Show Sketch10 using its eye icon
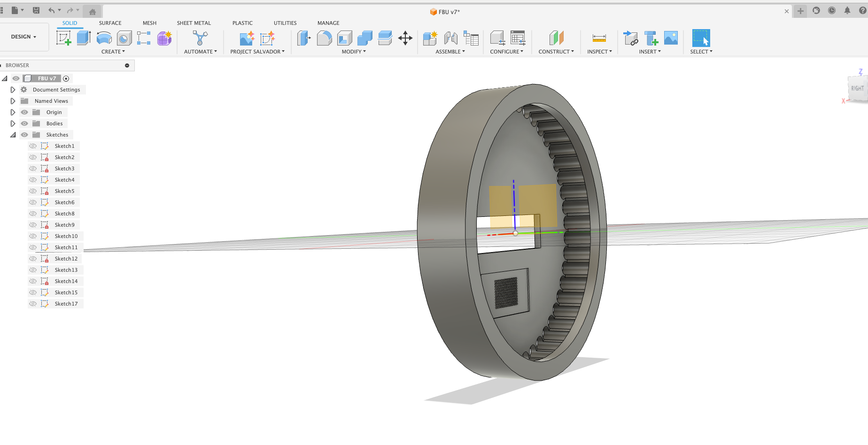 (33, 236)
